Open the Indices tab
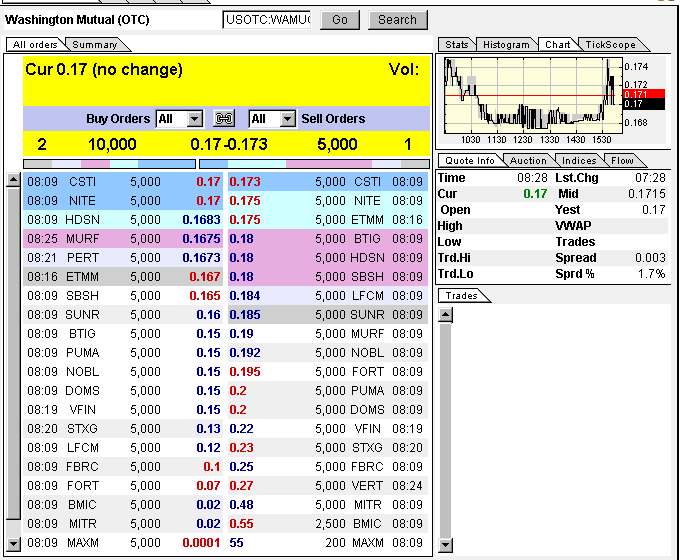Viewport: 682px width, 560px height. [579, 161]
